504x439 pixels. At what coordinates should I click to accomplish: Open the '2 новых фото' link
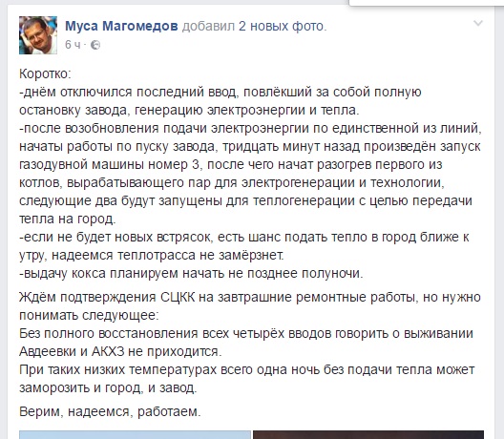tap(281, 26)
